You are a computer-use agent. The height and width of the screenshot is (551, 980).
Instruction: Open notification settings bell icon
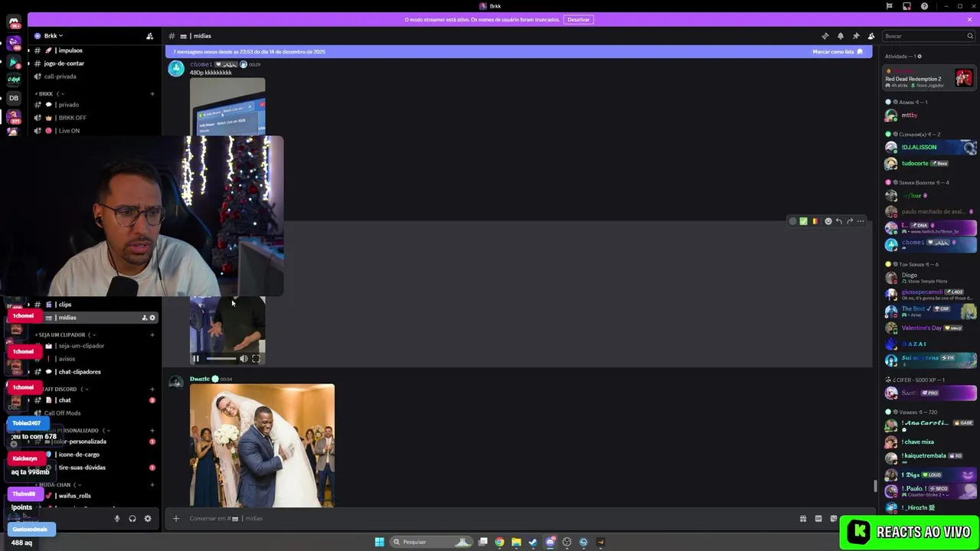840,36
